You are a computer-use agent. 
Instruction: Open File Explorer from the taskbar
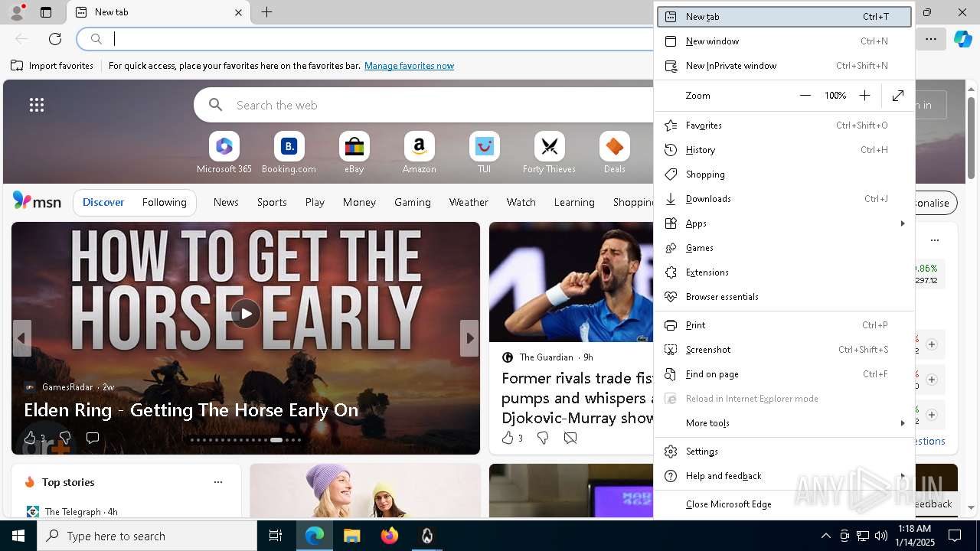352,536
